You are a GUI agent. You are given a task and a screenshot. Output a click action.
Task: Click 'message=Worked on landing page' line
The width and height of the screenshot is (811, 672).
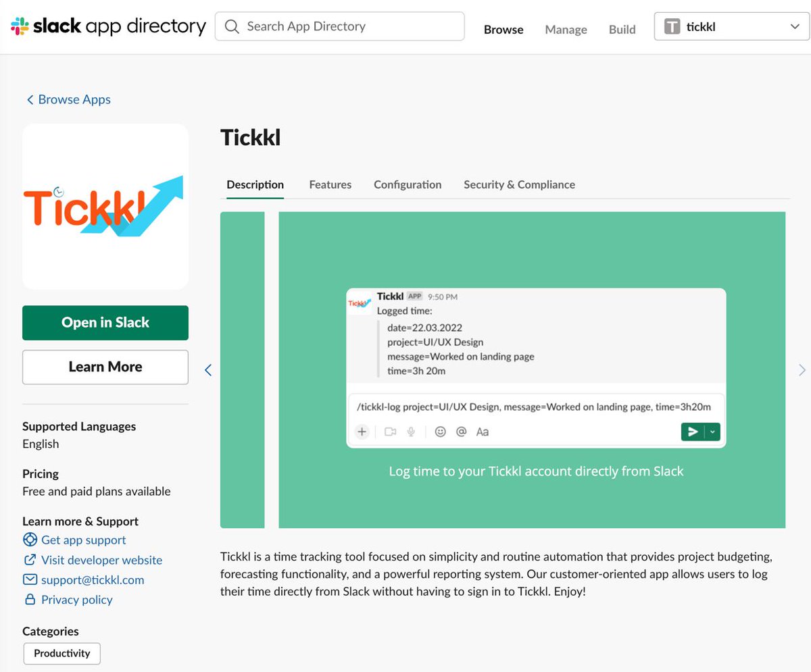click(461, 356)
